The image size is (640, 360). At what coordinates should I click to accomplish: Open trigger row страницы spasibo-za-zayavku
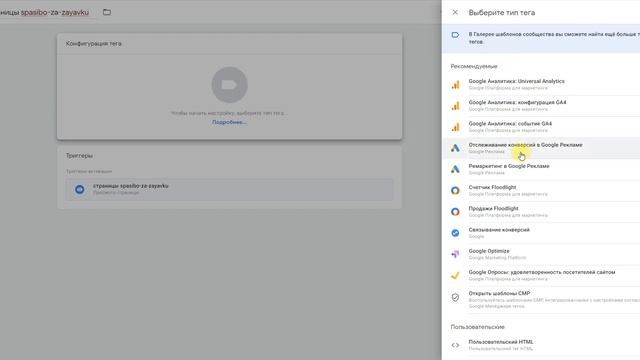point(229,189)
